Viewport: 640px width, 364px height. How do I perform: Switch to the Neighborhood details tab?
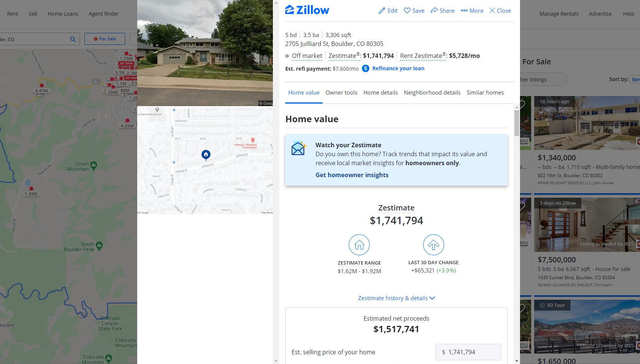pyautogui.click(x=432, y=93)
